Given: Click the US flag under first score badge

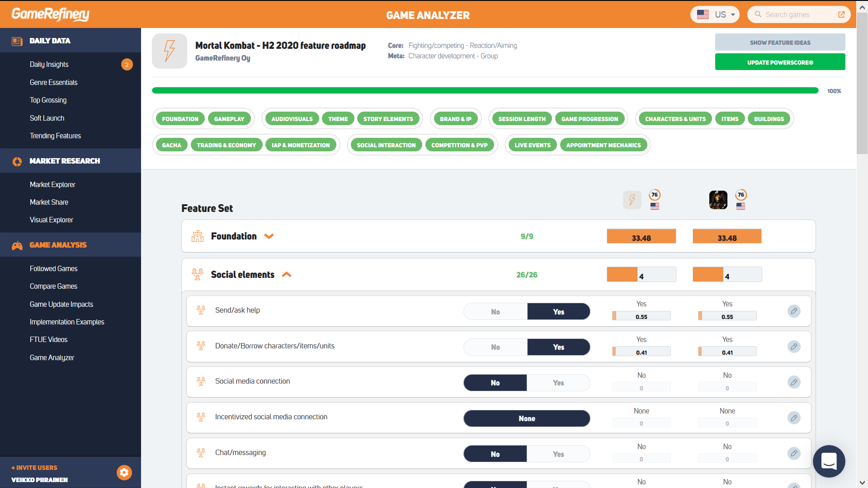Looking at the screenshot, I should (655, 206).
